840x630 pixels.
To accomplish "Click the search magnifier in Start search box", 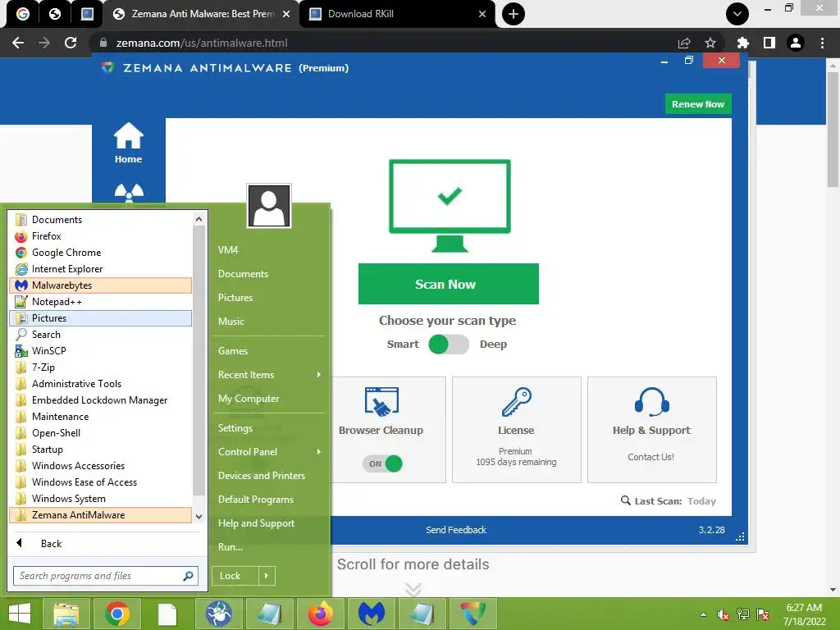I will click(x=188, y=576).
